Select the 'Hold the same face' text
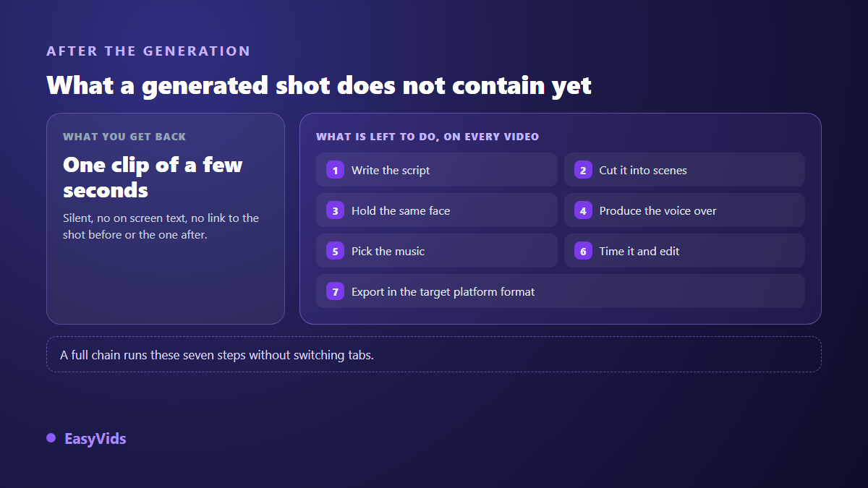The image size is (868, 488). pyautogui.click(x=401, y=211)
